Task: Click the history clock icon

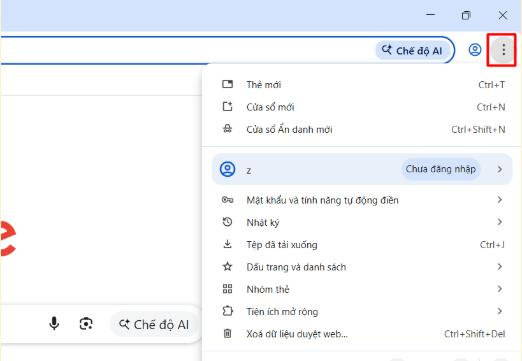Action: (x=227, y=222)
